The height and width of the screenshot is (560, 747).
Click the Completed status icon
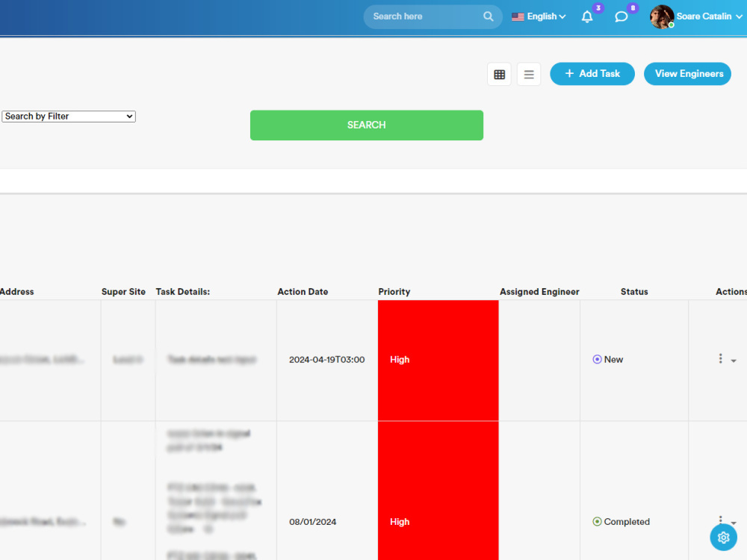point(597,522)
